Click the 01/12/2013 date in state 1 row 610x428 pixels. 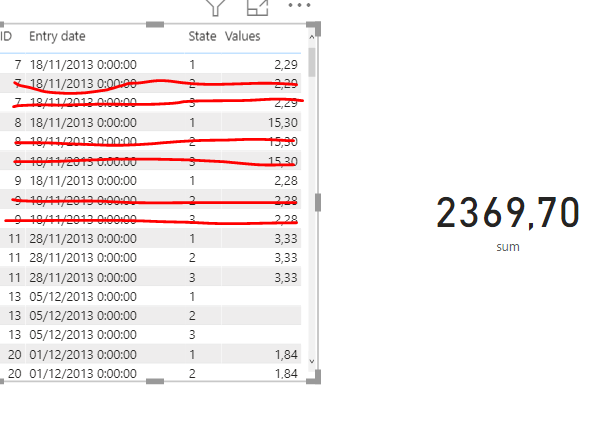click(x=83, y=354)
